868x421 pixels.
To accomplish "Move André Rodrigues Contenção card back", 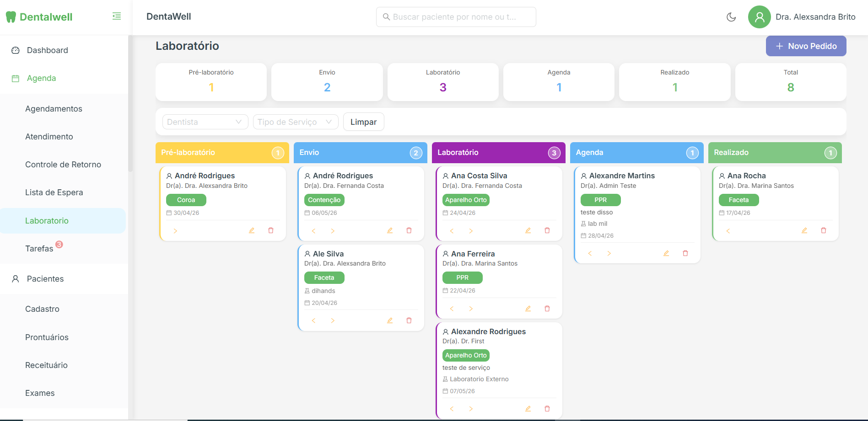I will pyautogui.click(x=313, y=231).
